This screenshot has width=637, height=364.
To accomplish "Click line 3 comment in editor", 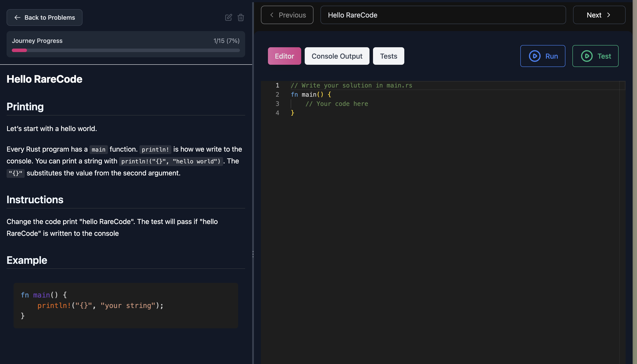I will [336, 104].
